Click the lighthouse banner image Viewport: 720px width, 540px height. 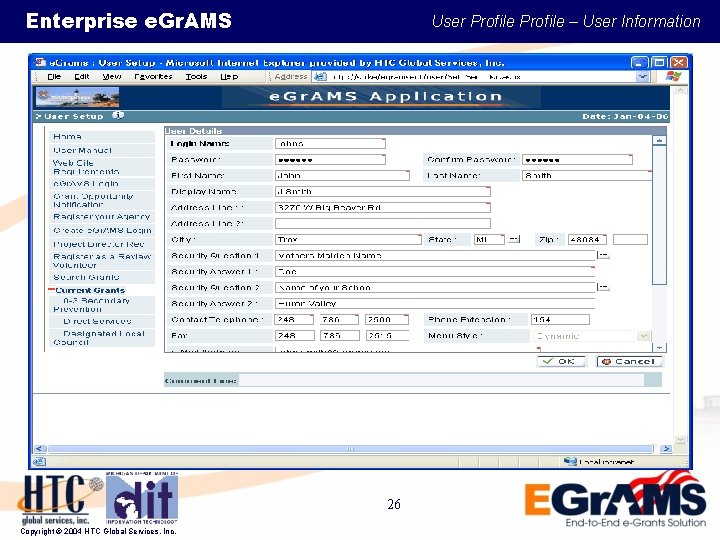[x=78, y=97]
